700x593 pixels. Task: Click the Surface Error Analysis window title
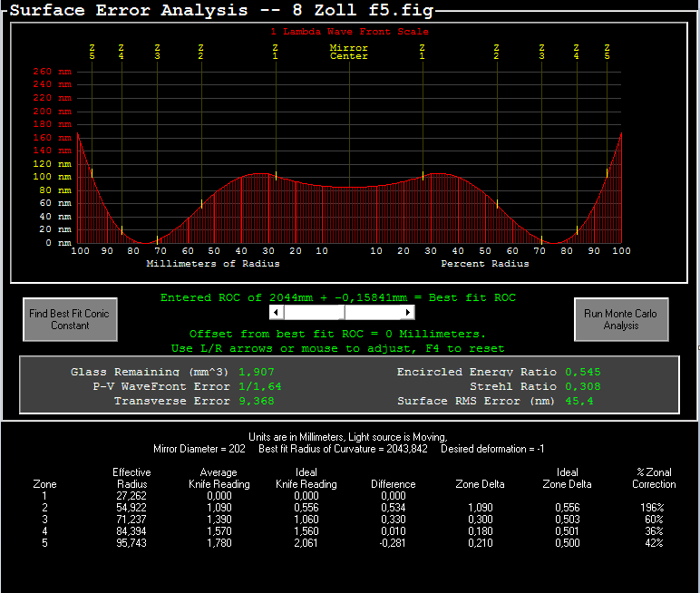click(221, 10)
